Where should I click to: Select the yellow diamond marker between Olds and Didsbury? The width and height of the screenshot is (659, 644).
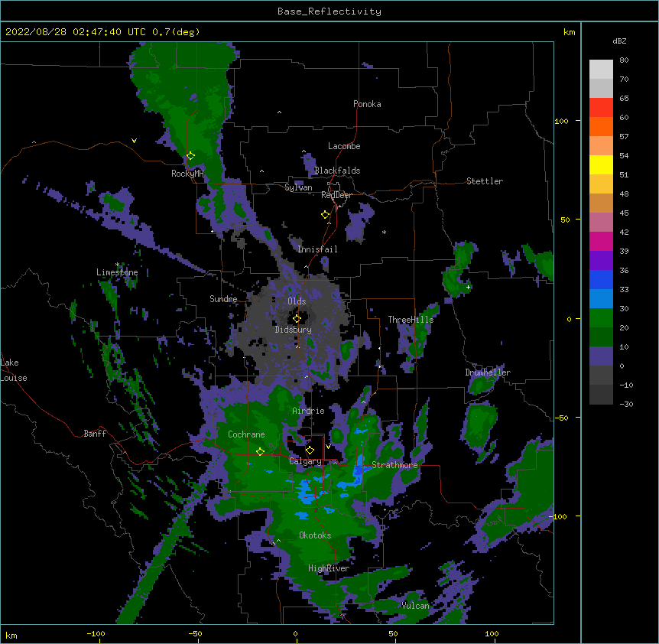click(297, 318)
